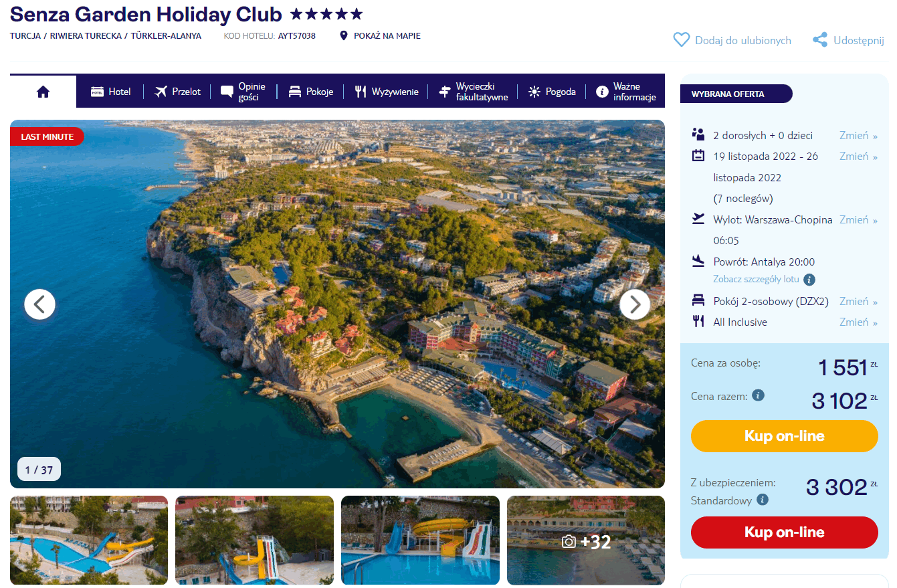The image size is (897, 588).
Task: Click the share icon
Action: 820,40
